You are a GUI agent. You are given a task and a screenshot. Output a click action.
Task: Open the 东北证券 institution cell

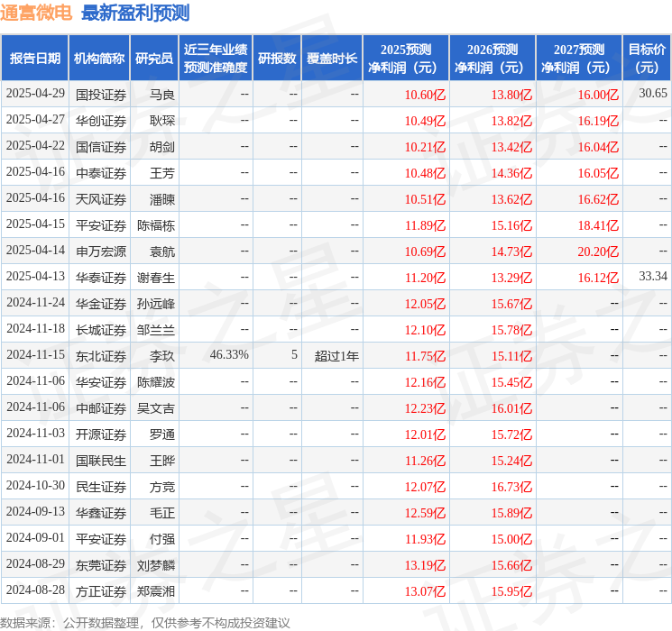click(101, 355)
